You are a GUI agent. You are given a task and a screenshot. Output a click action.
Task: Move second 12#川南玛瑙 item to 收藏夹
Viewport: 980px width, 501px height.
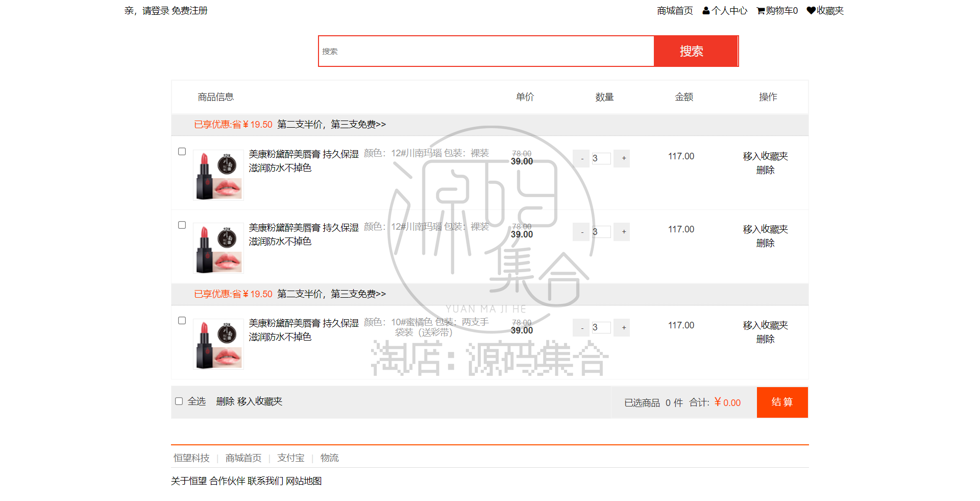point(765,229)
